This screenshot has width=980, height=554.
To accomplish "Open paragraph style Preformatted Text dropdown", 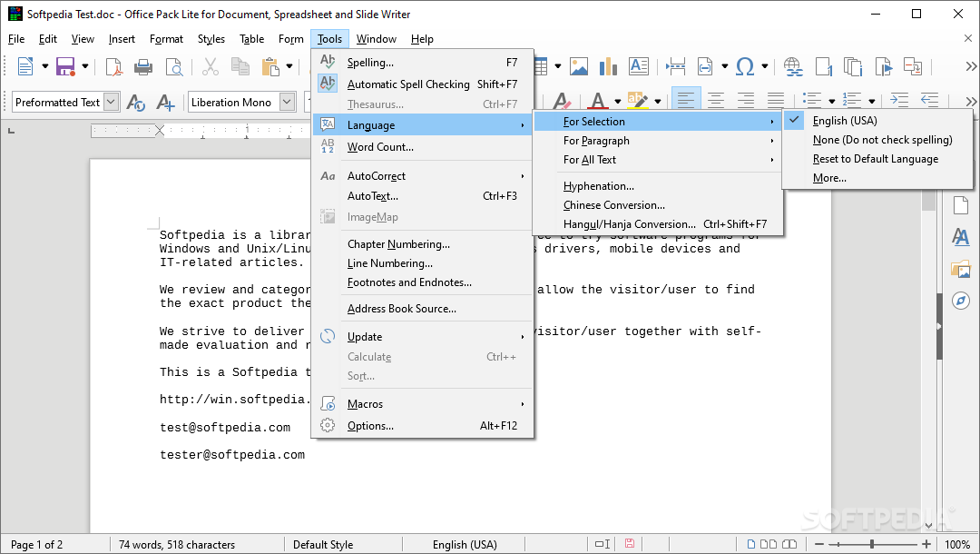I will 112,102.
